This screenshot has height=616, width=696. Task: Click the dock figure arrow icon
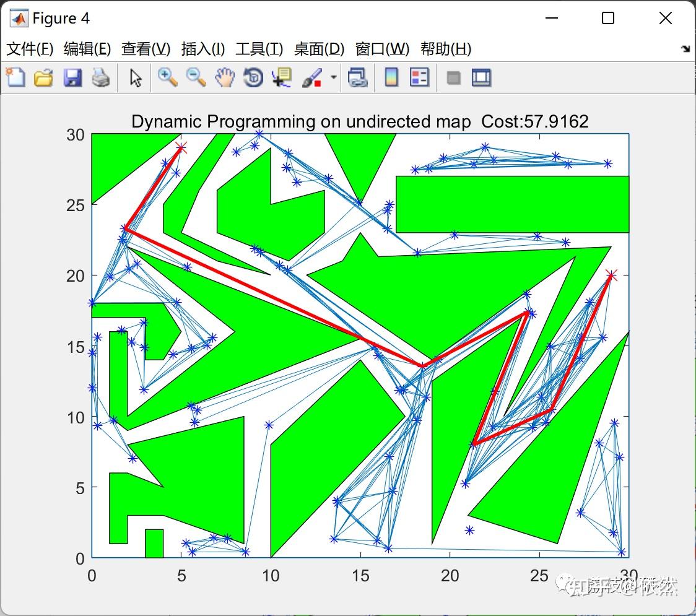point(685,49)
